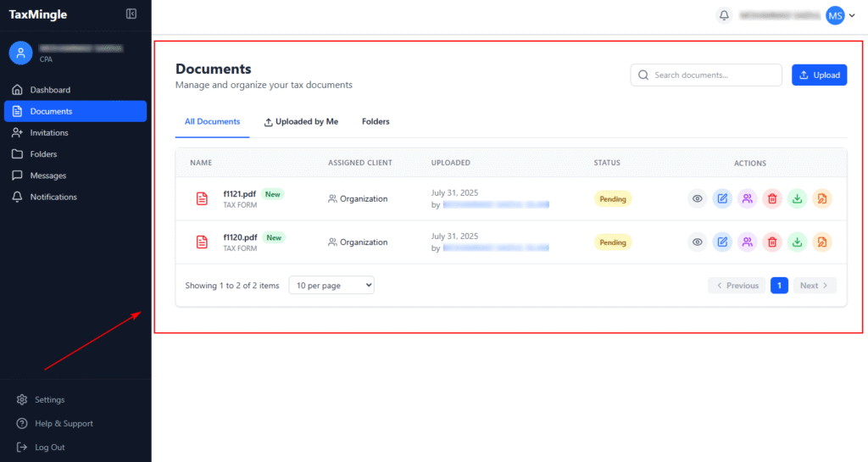View f1121.pdf using the eye icon

(x=697, y=199)
